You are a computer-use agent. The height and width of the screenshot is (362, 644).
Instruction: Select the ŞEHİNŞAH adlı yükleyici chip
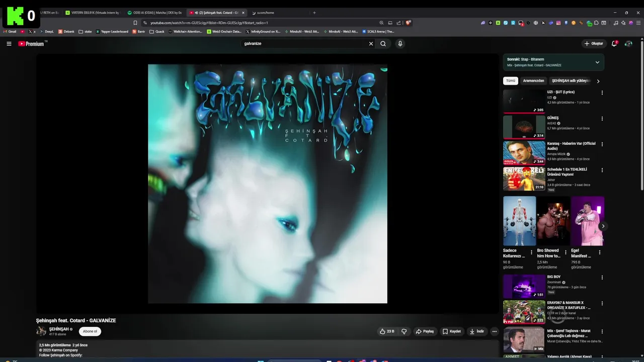[571, 81]
